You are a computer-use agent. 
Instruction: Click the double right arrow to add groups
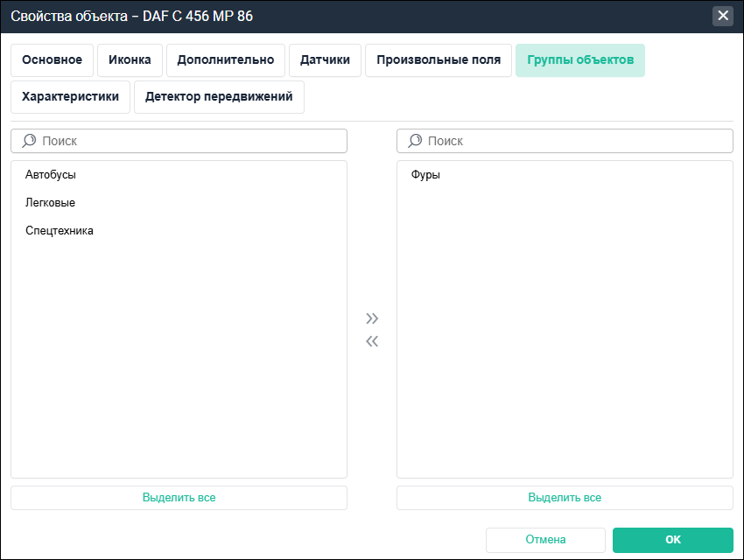pos(372,318)
